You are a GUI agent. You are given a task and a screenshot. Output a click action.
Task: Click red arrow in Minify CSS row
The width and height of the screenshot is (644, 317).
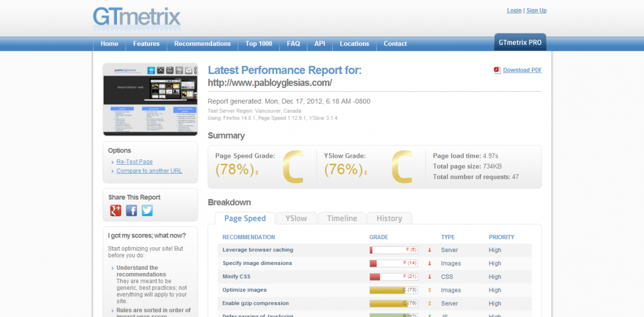click(x=429, y=277)
